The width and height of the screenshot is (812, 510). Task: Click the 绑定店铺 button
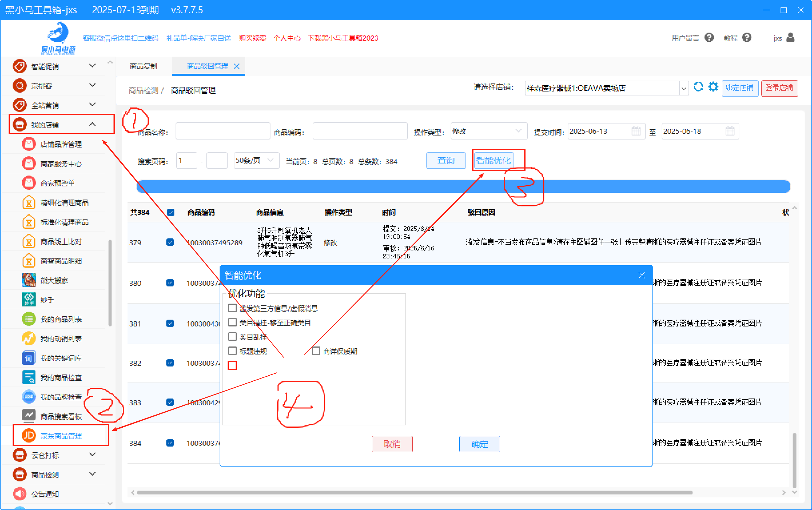[x=740, y=88]
